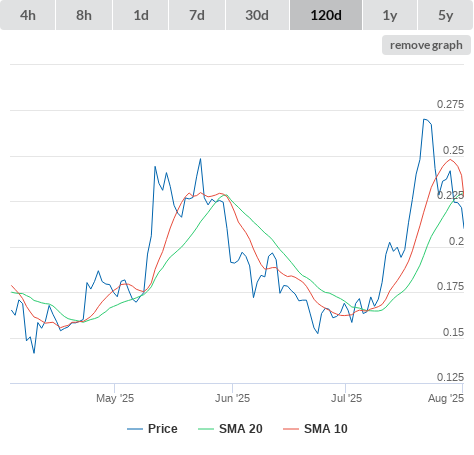This screenshot has height=455, width=474.
Task: Select the 7d range tab
Action: [x=197, y=15]
